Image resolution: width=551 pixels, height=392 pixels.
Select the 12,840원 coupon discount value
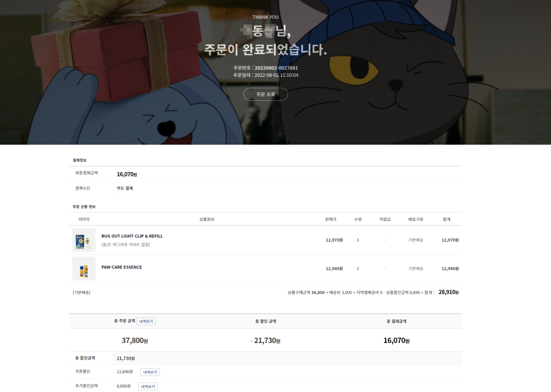125,371
